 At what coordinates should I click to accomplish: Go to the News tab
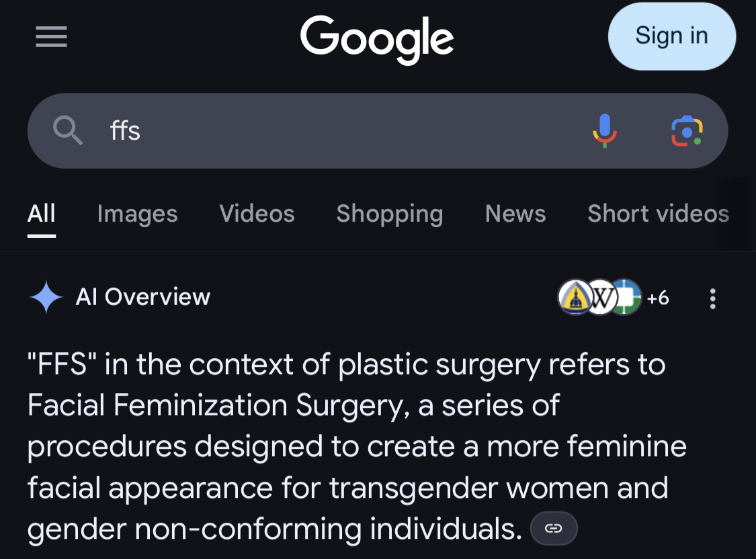tap(515, 214)
